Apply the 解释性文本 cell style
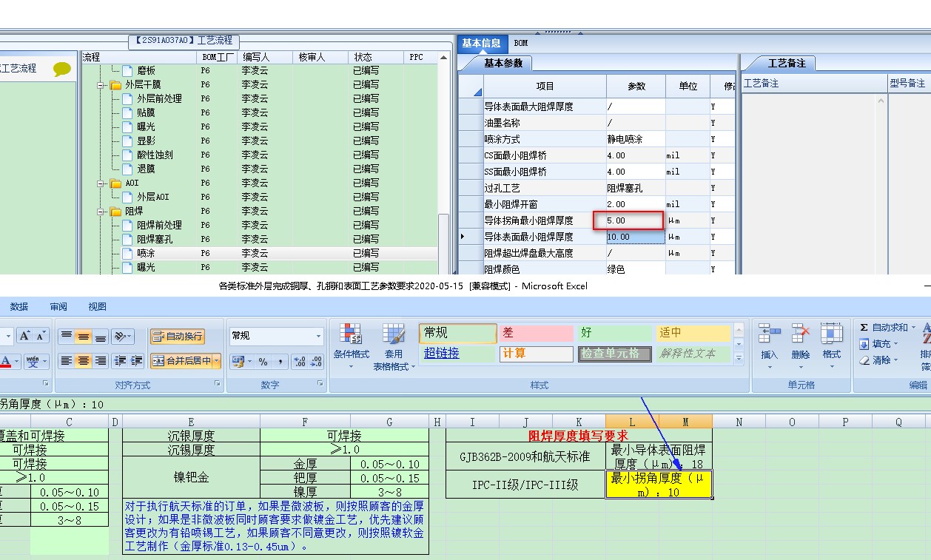The image size is (931, 560). [x=693, y=354]
